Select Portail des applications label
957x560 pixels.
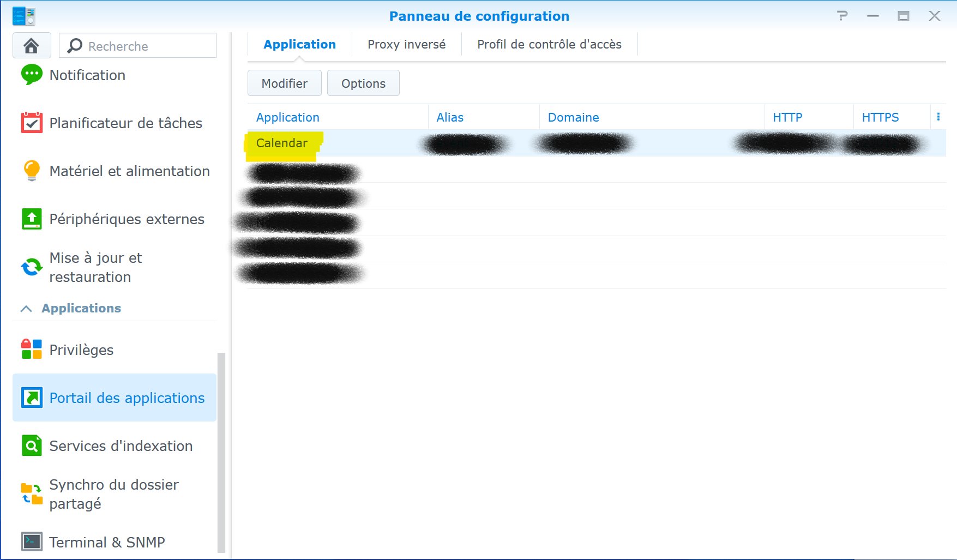pyautogui.click(x=127, y=398)
